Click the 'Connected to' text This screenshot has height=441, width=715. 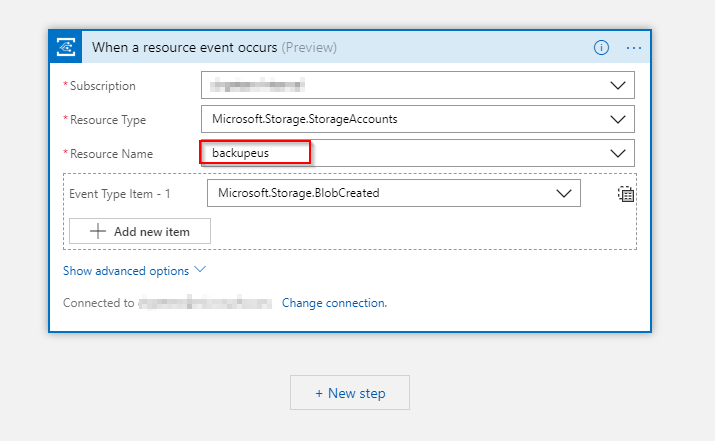click(x=98, y=303)
